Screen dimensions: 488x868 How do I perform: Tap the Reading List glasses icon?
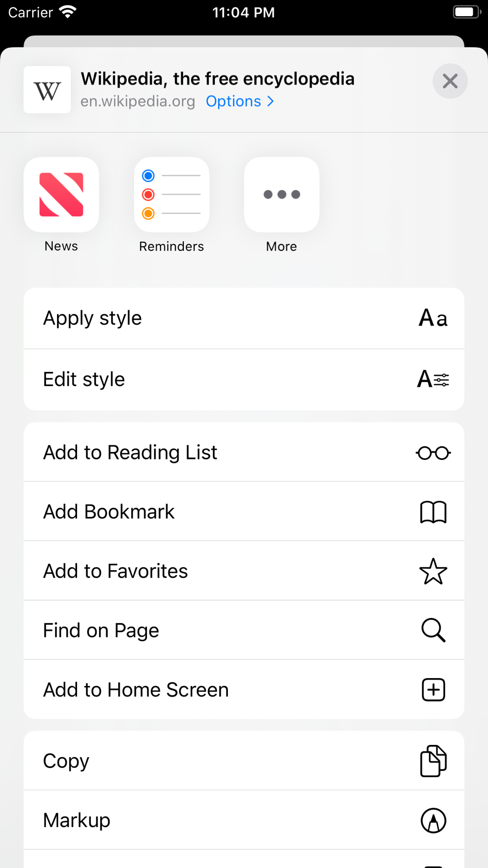tap(433, 453)
